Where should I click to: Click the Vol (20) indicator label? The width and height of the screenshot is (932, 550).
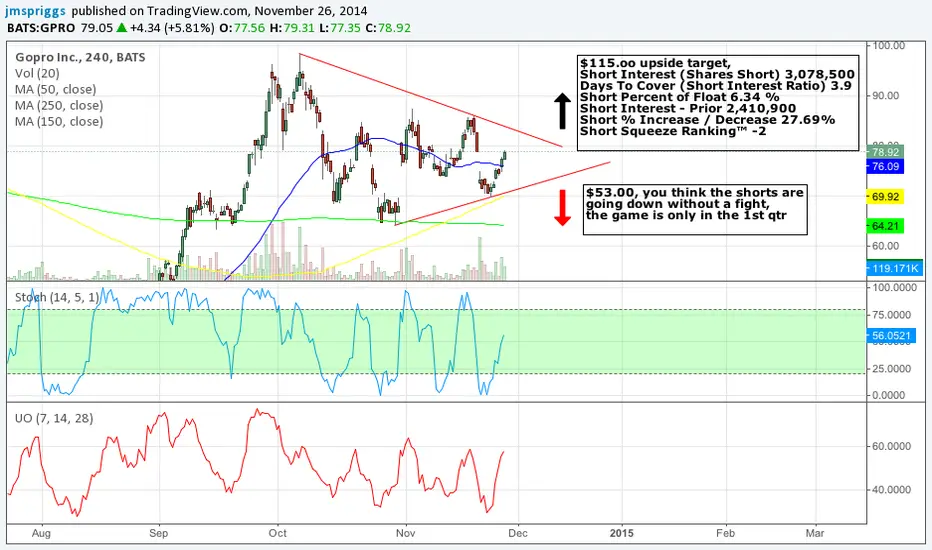[37, 73]
